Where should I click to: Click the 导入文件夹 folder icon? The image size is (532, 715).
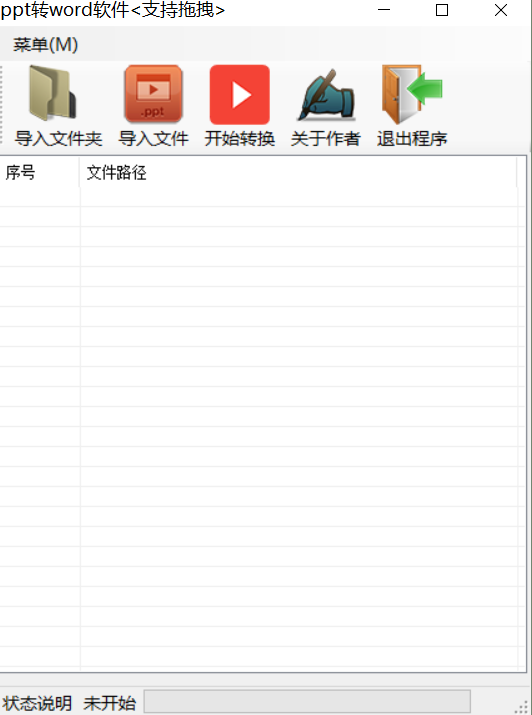(x=52, y=93)
